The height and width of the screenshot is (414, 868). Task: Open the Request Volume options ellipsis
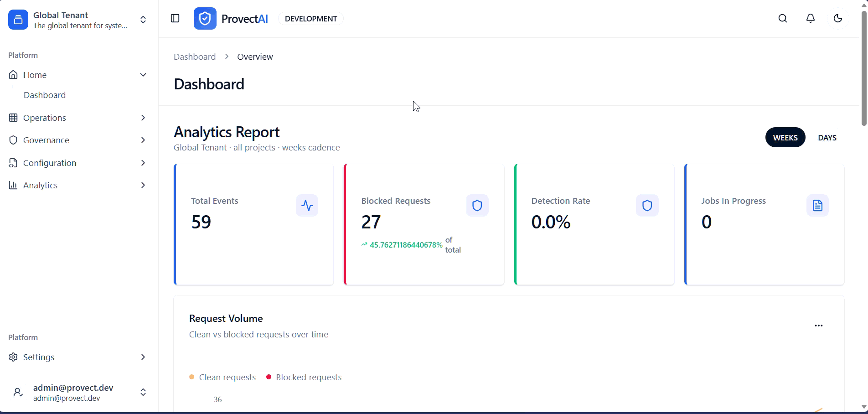point(818,326)
